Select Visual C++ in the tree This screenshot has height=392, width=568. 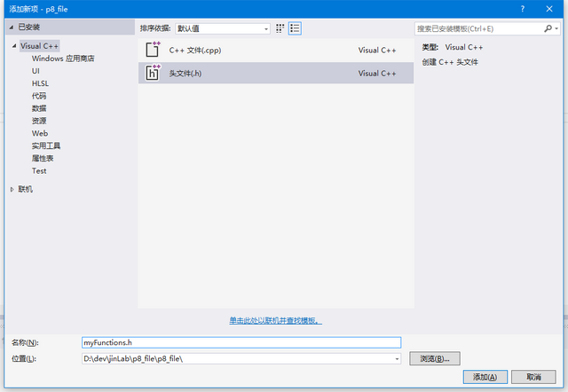pos(39,46)
